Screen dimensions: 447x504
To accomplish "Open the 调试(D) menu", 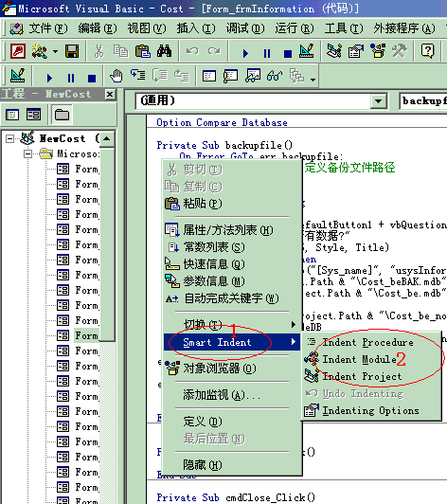I will [245, 28].
